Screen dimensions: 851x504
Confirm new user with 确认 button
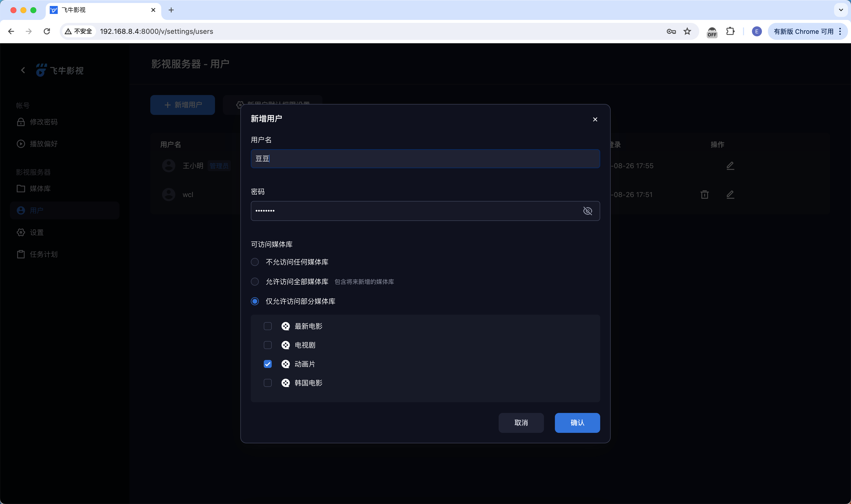click(577, 422)
